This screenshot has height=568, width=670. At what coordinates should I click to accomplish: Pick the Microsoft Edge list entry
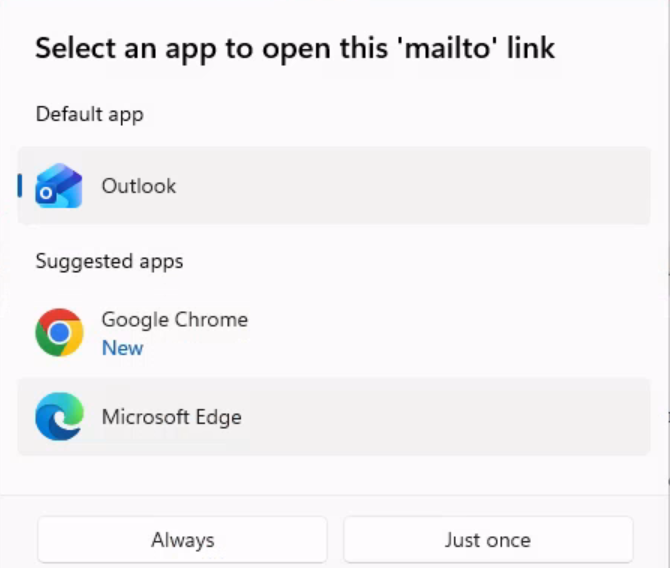pyautogui.click(x=334, y=417)
